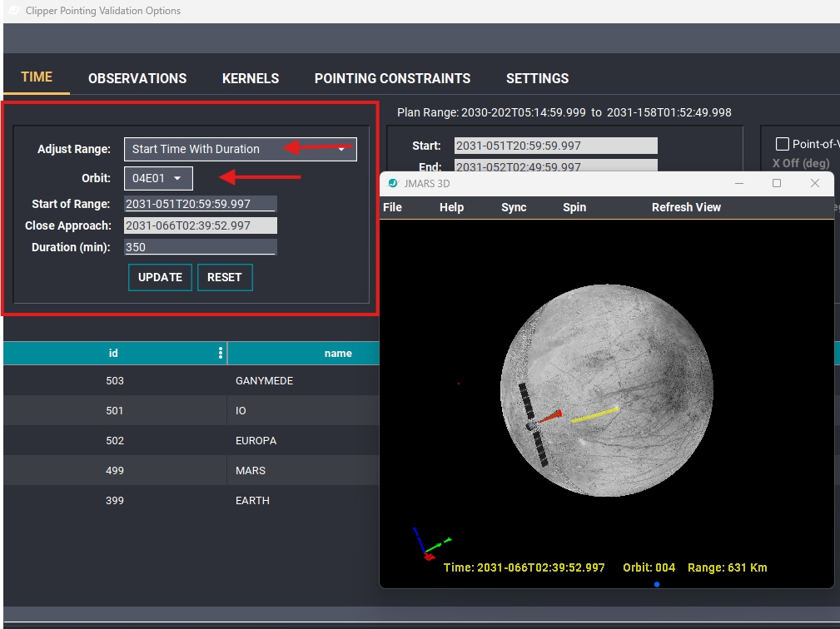The image size is (840, 629).
Task: Click the UPDATE button
Action: coord(160,277)
